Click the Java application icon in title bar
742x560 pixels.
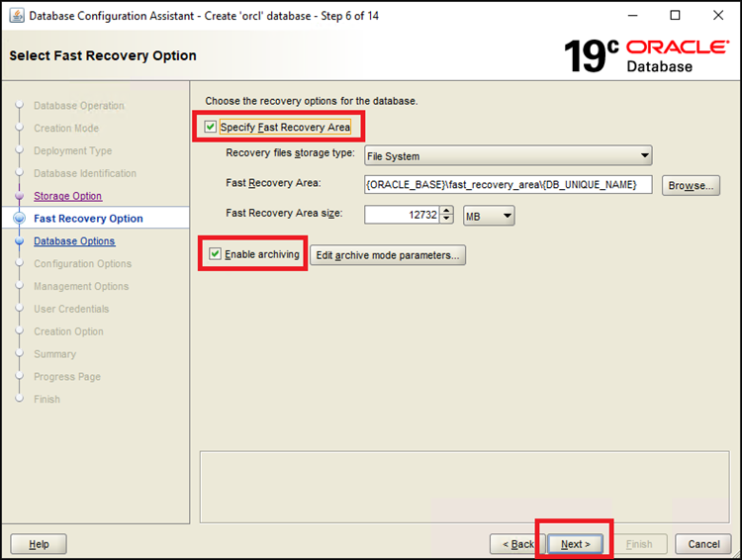(17, 15)
